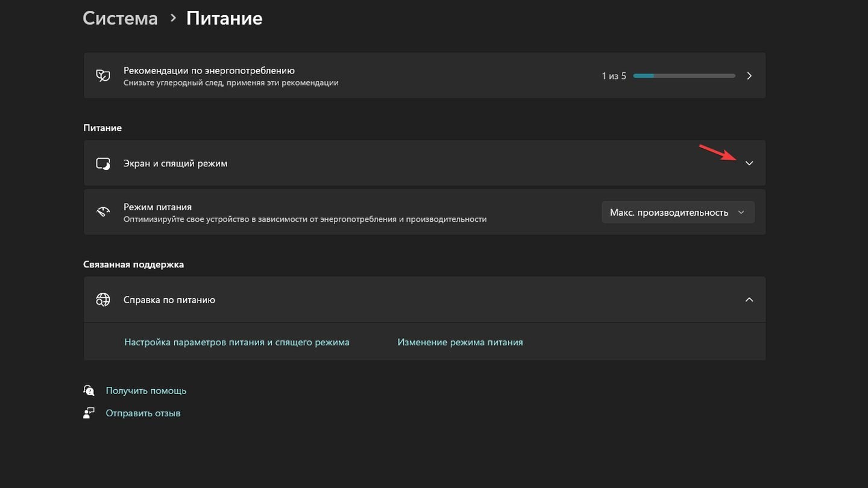Click the 1 из 5 recommendations progress bar
The width and height of the screenshot is (868, 488).
pos(684,76)
